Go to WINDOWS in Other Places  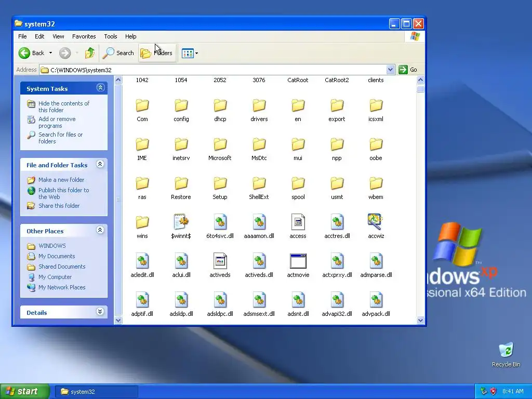tap(52, 246)
